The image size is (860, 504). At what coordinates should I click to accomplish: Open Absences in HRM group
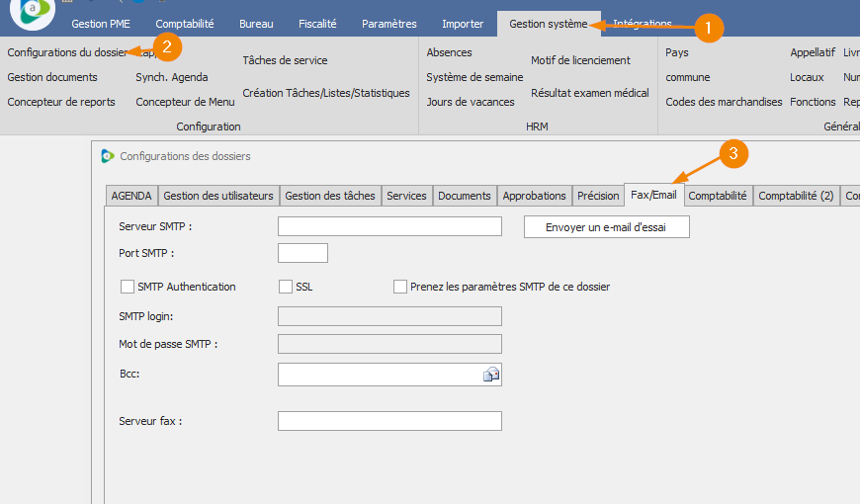449,52
